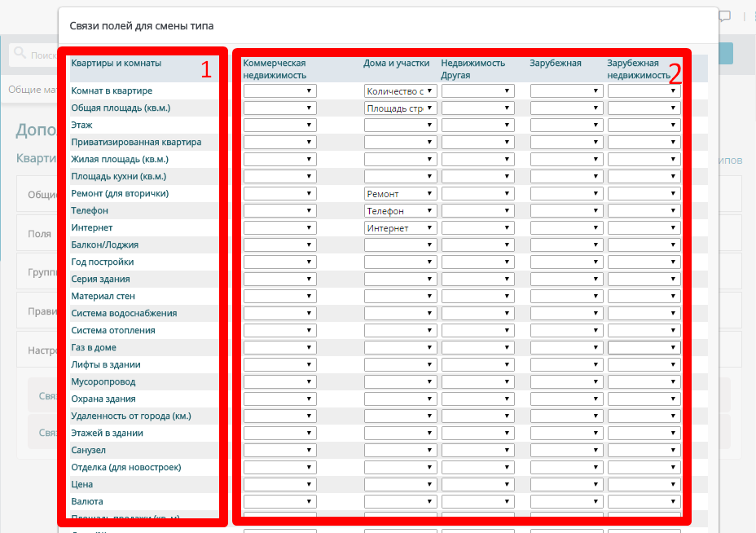Viewport: 756px width, 533px height.
Task: Open the chat bubble icon at top right
Action: (724, 16)
